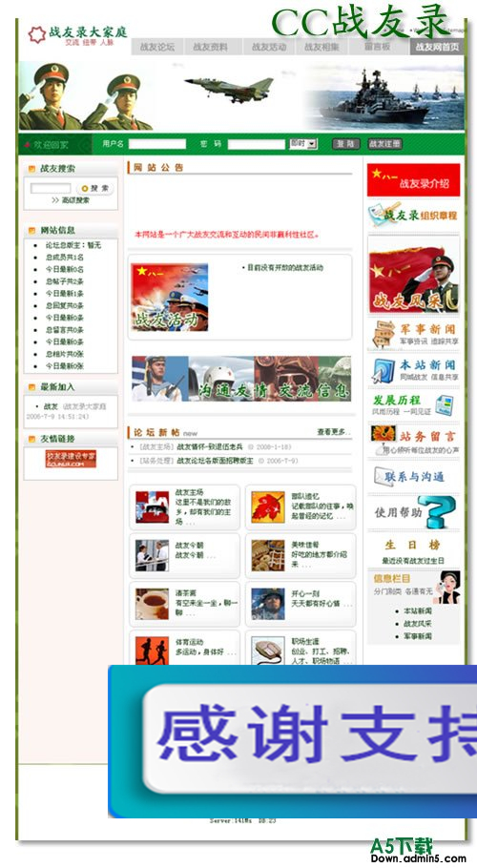Open the 军事新闻 signpost icon

[383, 334]
